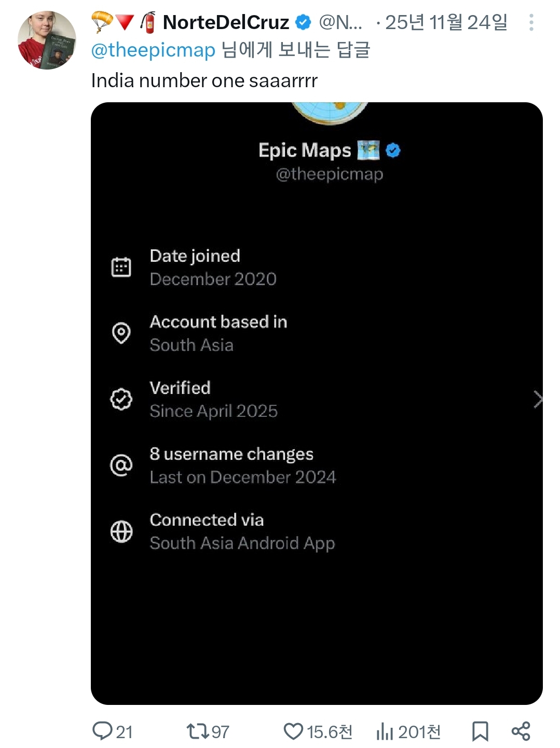Click the Verified badge outline icon
Image resolution: width=560 pixels, height=748 pixels.
(121, 399)
